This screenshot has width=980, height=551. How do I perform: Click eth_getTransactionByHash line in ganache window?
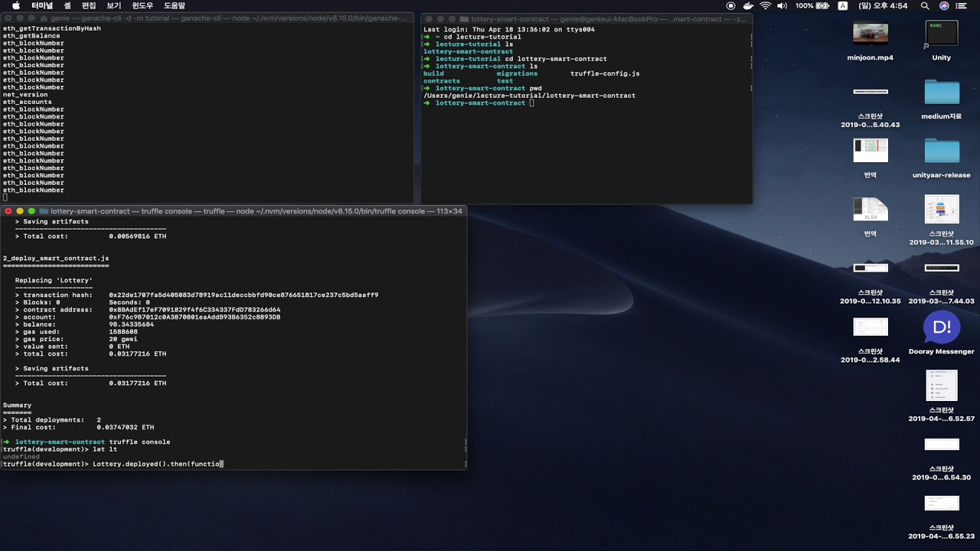pos(52,28)
